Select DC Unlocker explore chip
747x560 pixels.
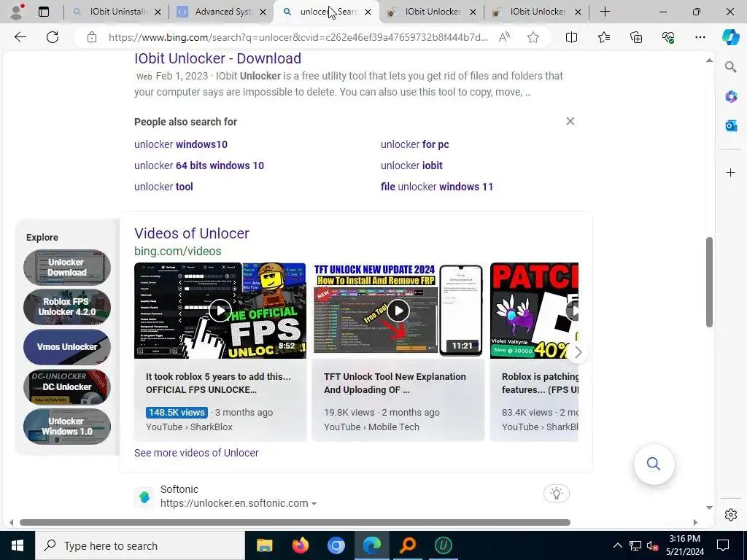click(66, 386)
